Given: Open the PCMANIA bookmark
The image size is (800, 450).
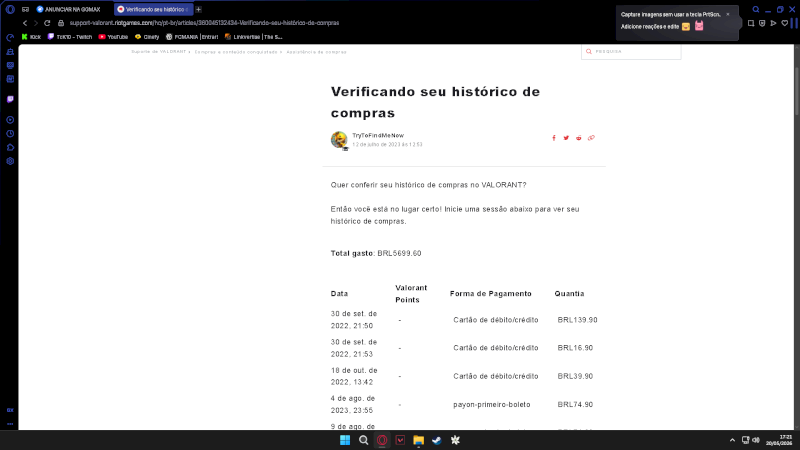Looking at the screenshot, I should tap(192, 37).
